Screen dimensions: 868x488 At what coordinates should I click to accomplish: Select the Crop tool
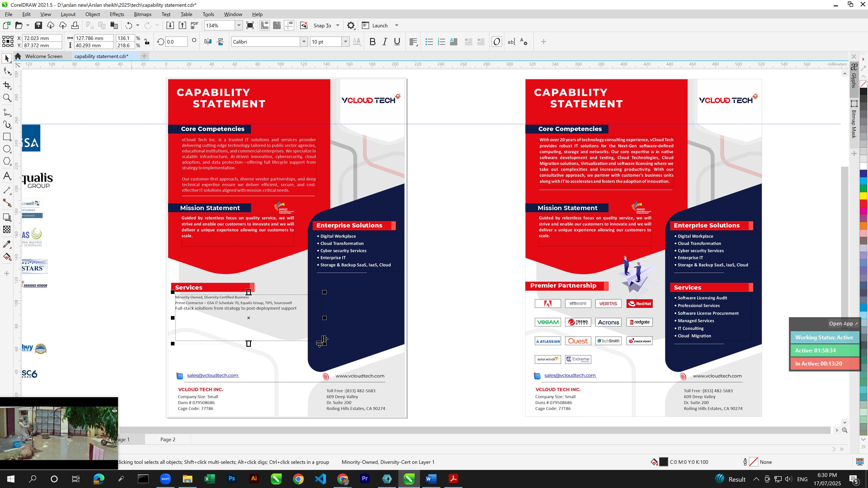pyautogui.click(x=7, y=85)
